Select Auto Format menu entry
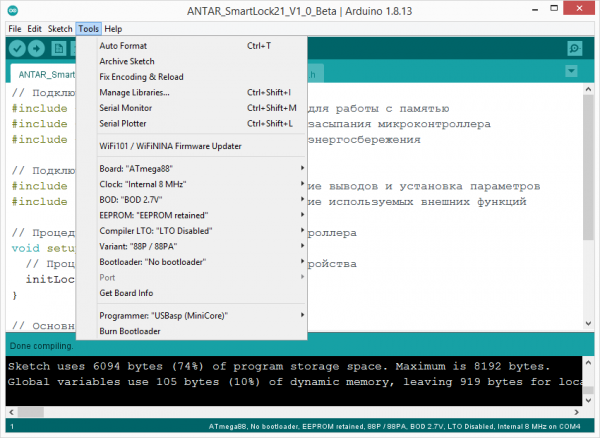 (191, 46)
